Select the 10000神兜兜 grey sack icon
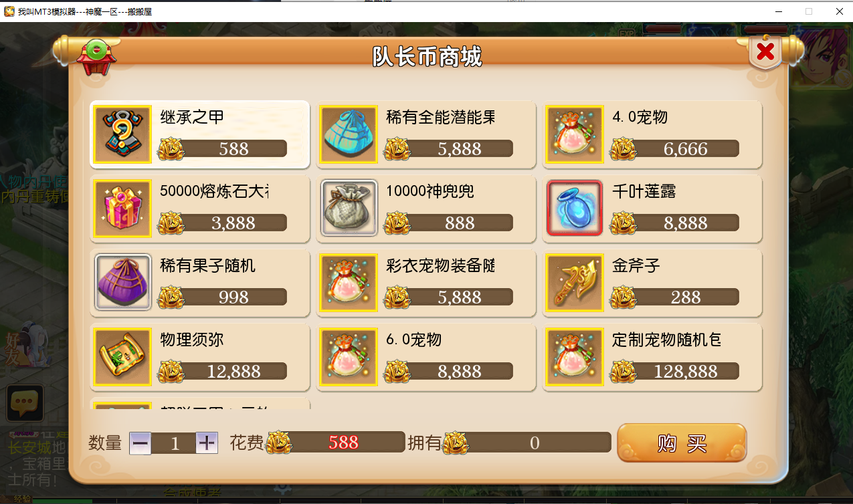Screen dimensions: 853x504 coord(349,209)
